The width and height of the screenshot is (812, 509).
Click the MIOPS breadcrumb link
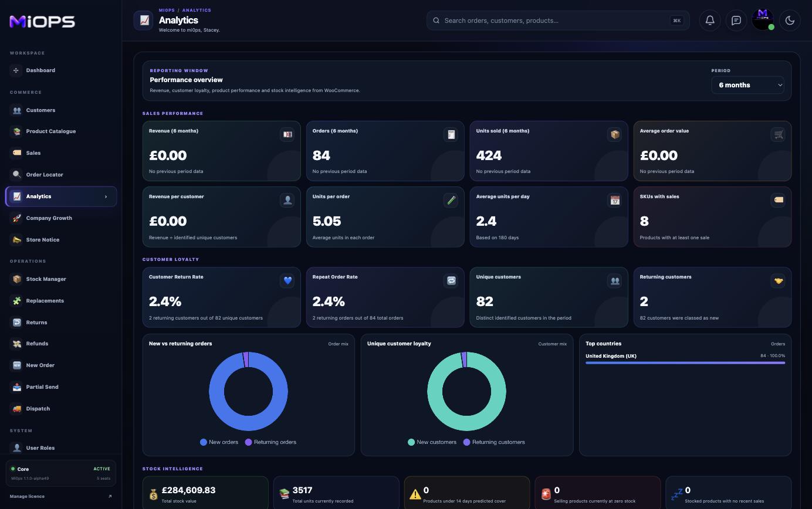click(x=167, y=10)
